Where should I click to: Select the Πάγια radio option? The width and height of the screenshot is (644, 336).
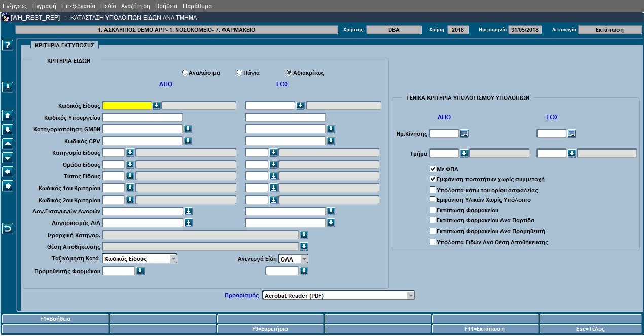(x=239, y=73)
